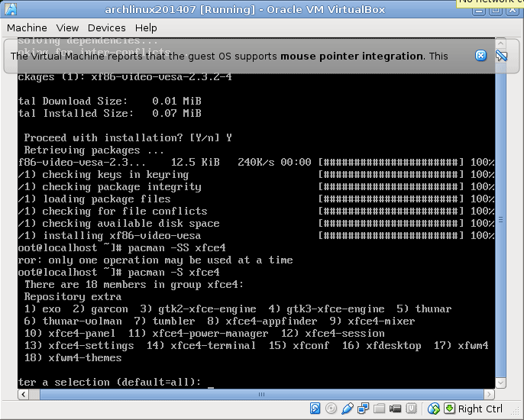The image size is (524, 420).
Task: Click 'Total Download Size' line
Action: [x=110, y=102]
